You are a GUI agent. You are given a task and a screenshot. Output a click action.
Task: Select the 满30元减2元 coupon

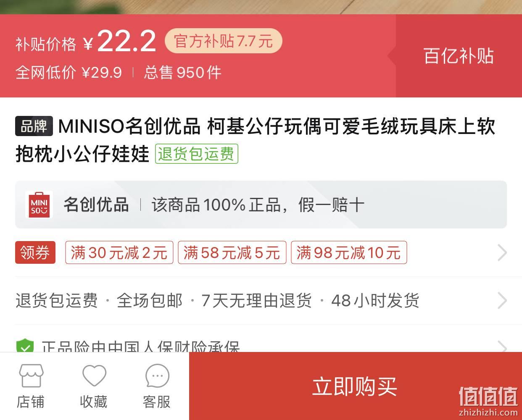[119, 252]
